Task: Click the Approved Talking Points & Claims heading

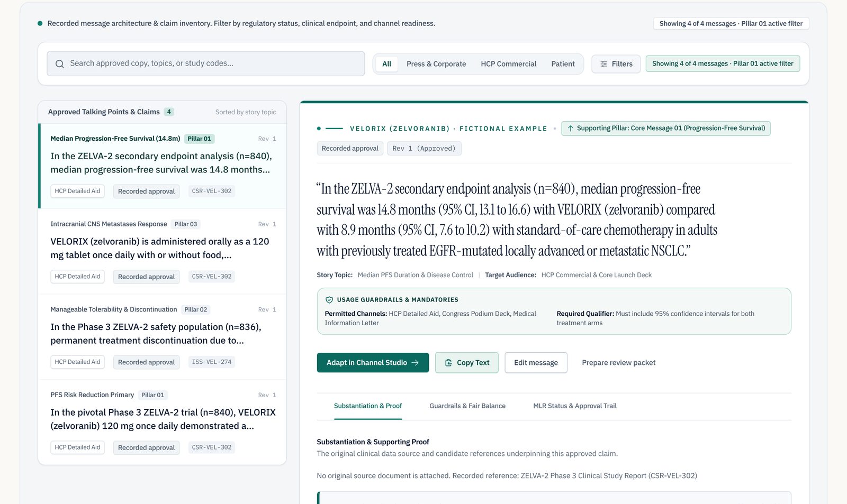Action: pos(104,112)
